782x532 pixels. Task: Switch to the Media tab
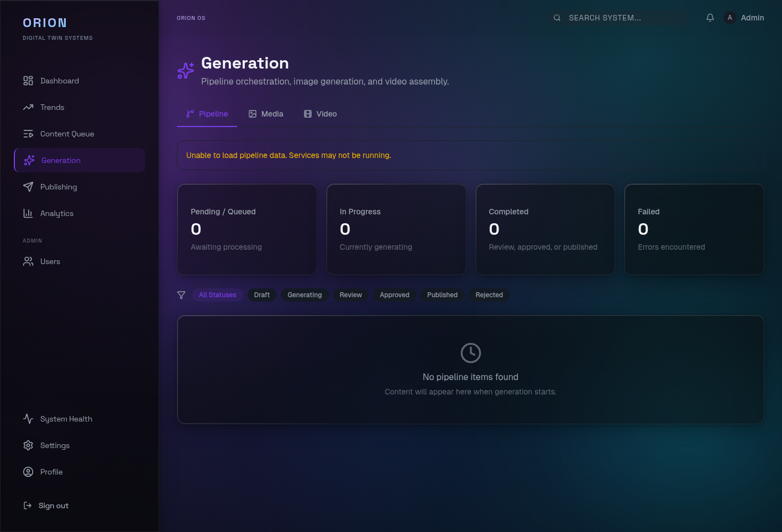coord(266,114)
